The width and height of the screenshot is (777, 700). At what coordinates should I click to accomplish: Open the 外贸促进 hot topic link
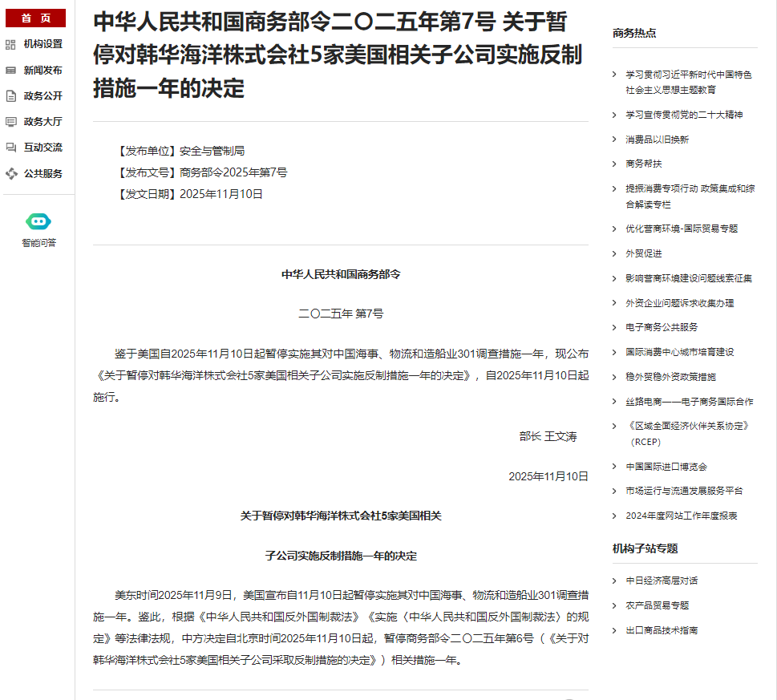tap(644, 253)
